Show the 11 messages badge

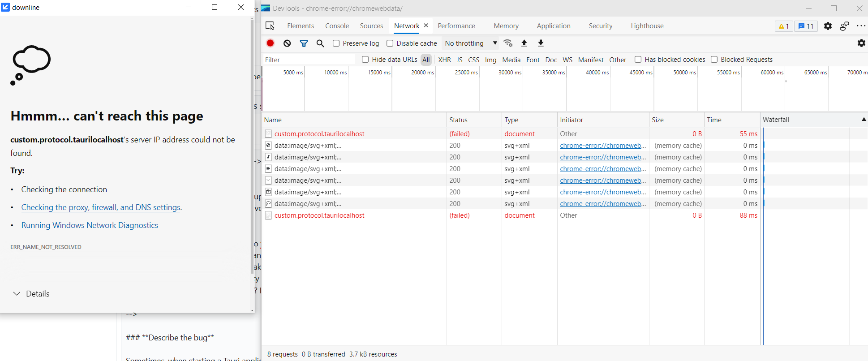point(806,26)
